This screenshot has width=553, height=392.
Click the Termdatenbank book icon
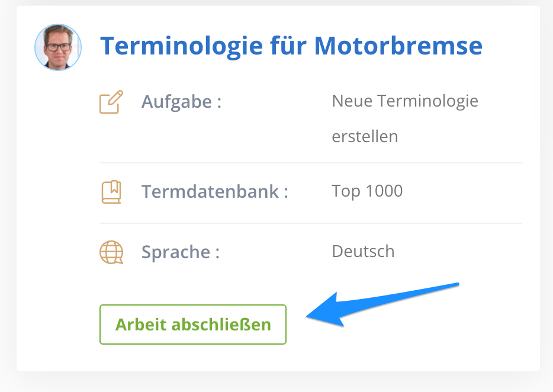pos(111,192)
